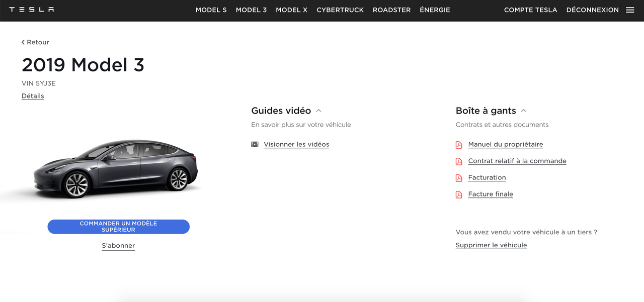
Task: Click the PDF icon beside Manuel du propriétaire
Action: pyautogui.click(x=459, y=145)
